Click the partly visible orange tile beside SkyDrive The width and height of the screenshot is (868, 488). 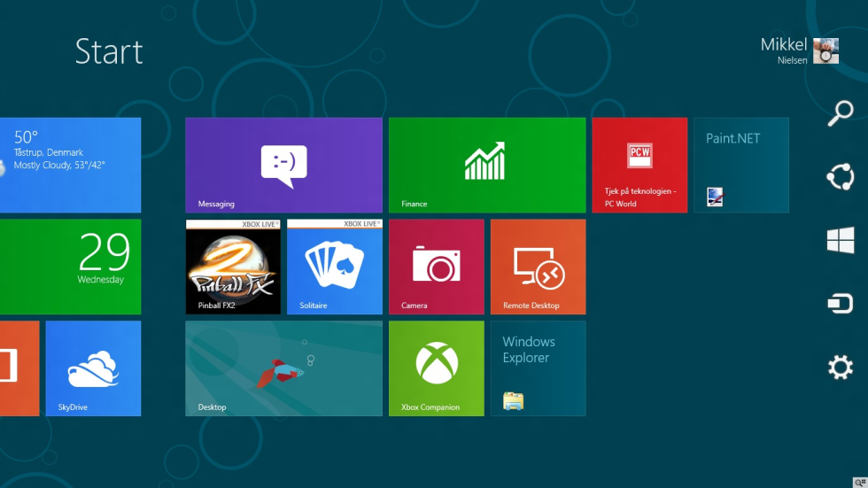19,368
